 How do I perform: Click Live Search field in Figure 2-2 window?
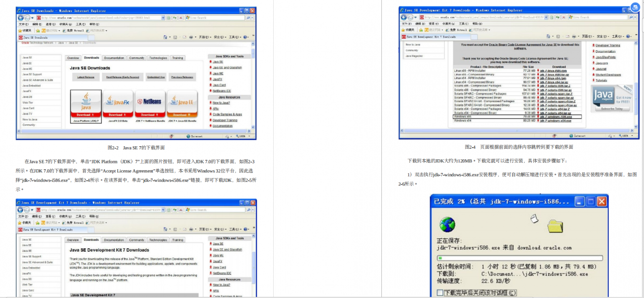click(x=216, y=18)
